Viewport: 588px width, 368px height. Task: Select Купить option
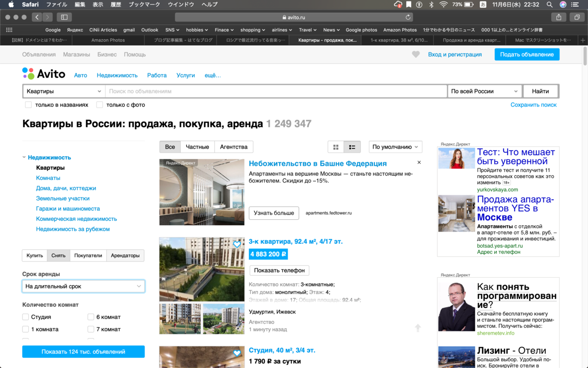tap(35, 255)
